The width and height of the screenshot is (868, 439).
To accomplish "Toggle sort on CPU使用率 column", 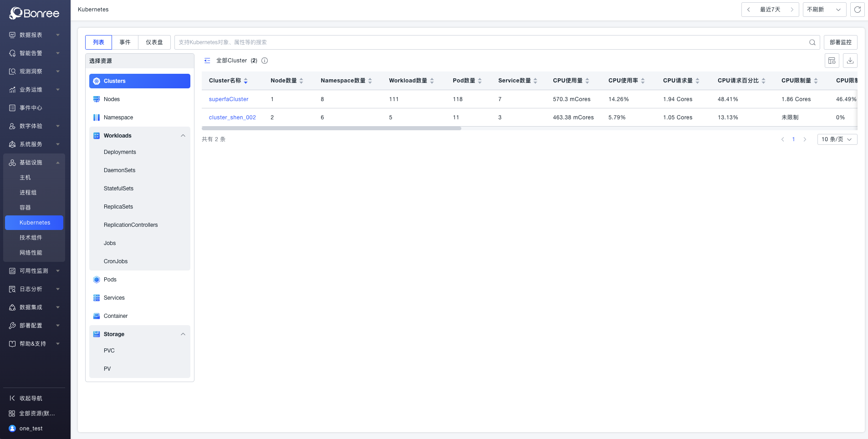I will (643, 81).
